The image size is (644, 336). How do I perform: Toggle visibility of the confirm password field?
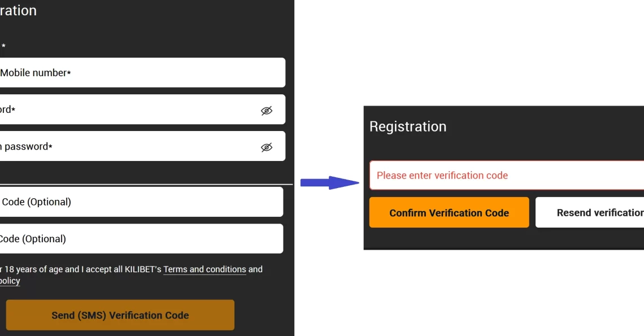pyautogui.click(x=267, y=147)
